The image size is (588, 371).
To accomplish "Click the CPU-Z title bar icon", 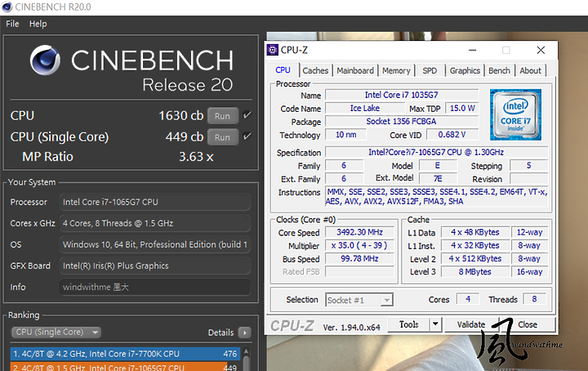I will 273,50.
